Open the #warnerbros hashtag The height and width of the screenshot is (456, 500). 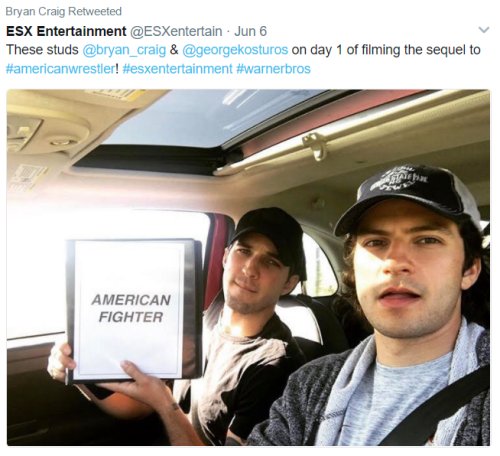pyautogui.click(x=273, y=69)
